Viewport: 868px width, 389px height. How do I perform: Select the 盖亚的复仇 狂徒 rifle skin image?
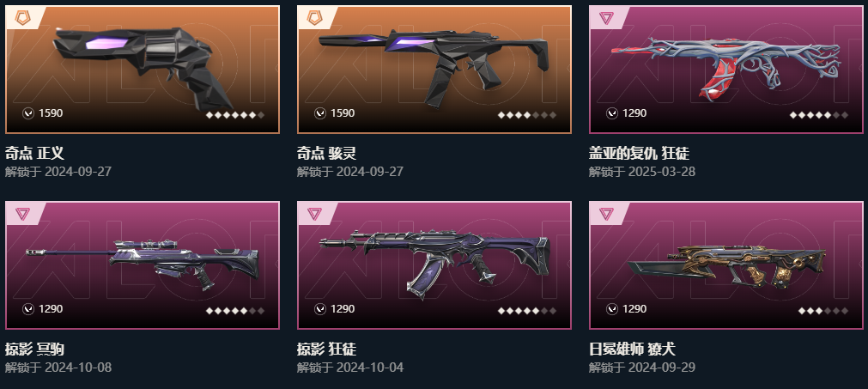click(x=726, y=68)
